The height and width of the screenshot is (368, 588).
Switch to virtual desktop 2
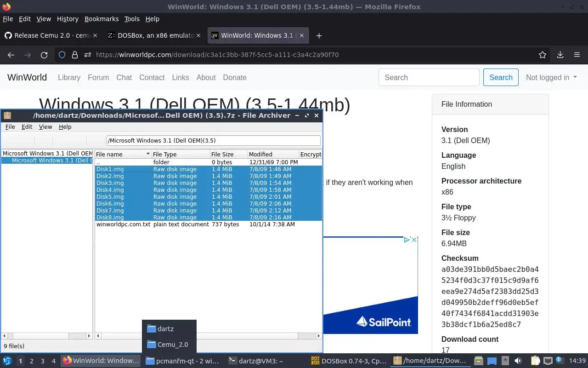click(x=31, y=361)
